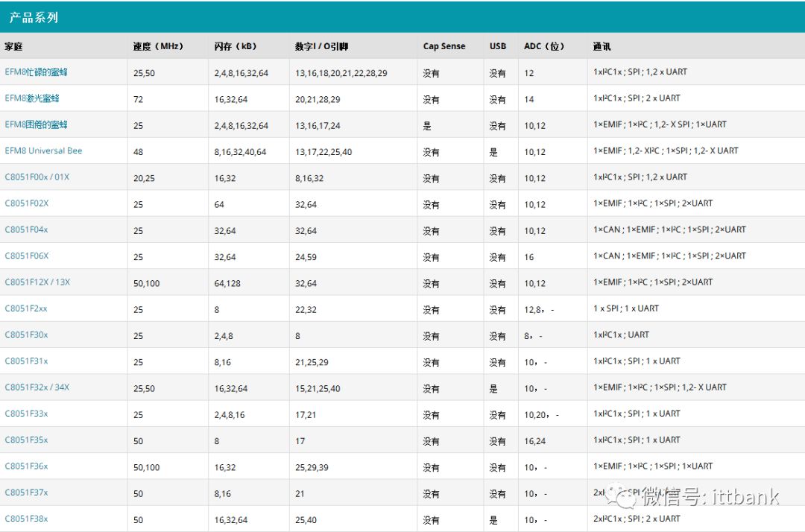Viewport: 805px width, 532px height.
Task: Select communication text 1 x SPI ; 1 x UART
Action: click(x=626, y=308)
